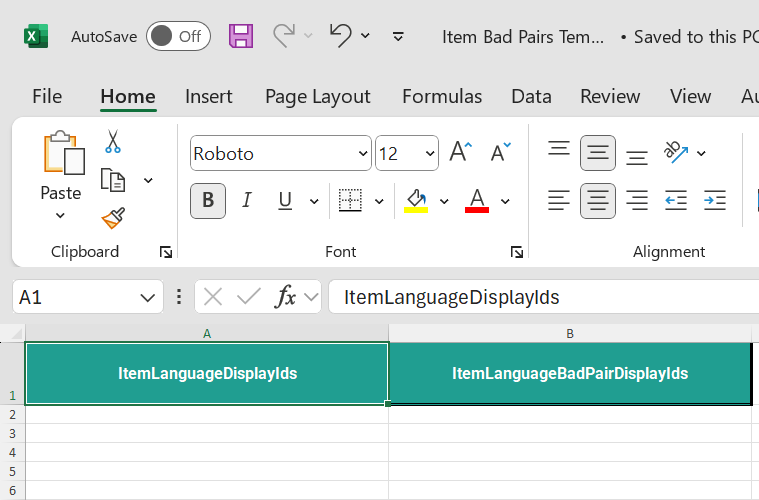Click the Insert Function fx icon

(x=286, y=297)
